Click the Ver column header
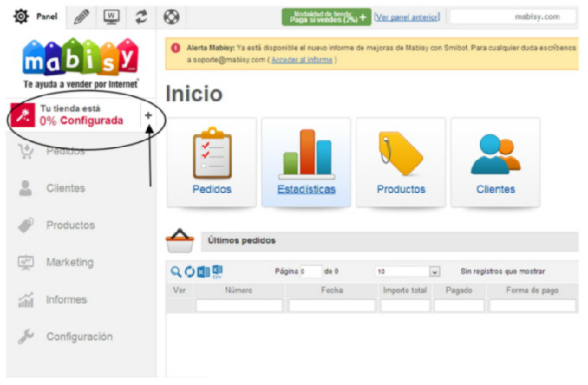The width and height of the screenshot is (588, 385). (x=179, y=290)
